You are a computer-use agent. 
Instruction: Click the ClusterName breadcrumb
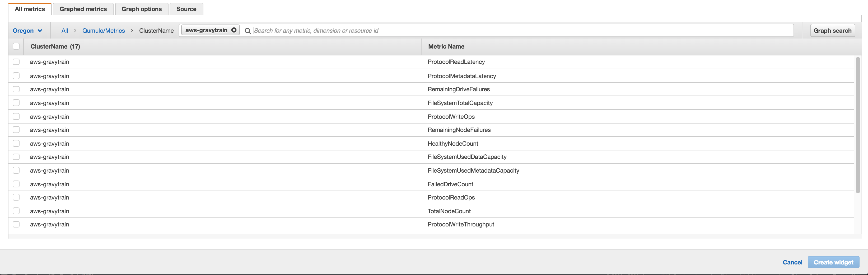pyautogui.click(x=156, y=30)
